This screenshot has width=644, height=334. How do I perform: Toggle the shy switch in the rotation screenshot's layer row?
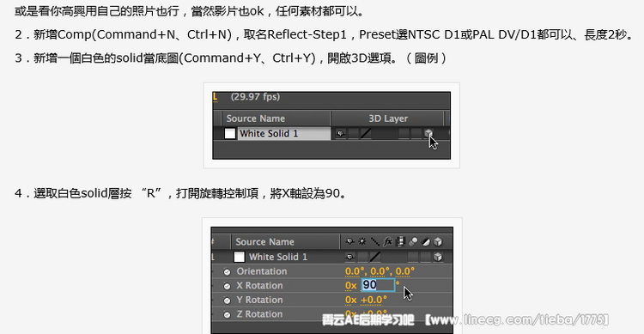coord(349,257)
